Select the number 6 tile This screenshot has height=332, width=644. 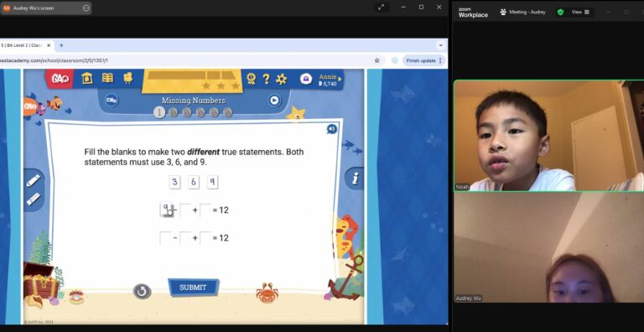[194, 182]
